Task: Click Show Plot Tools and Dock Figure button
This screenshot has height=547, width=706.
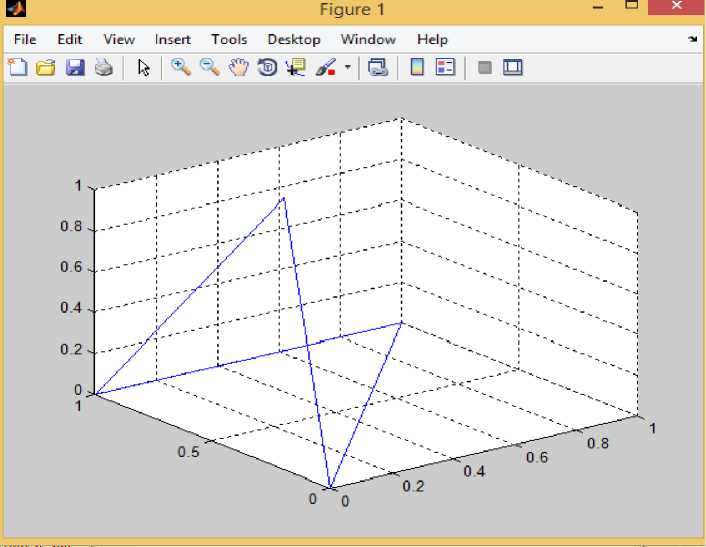Action: (x=513, y=68)
